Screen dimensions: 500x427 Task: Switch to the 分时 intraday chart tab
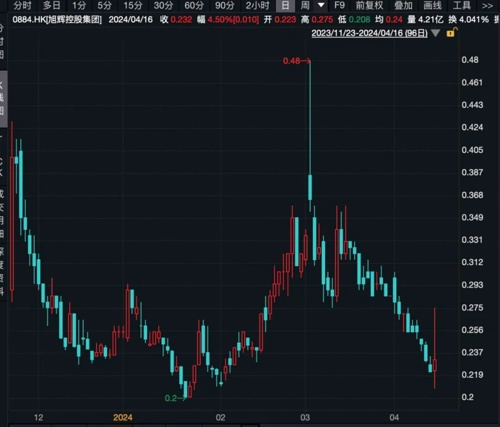click(x=22, y=5)
